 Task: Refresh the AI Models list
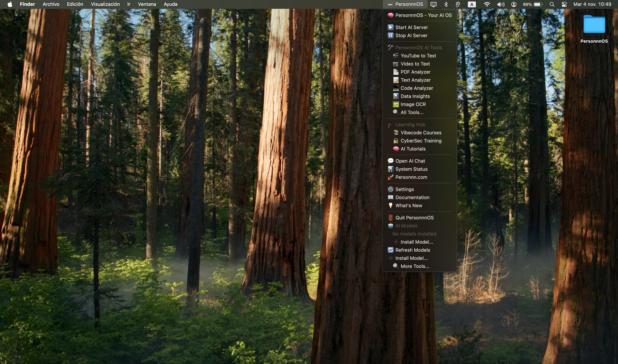click(412, 250)
